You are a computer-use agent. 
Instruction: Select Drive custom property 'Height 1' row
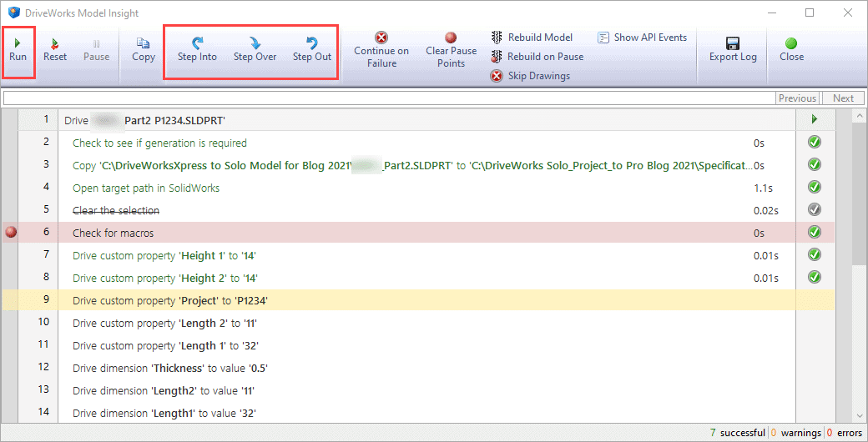point(426,255)
